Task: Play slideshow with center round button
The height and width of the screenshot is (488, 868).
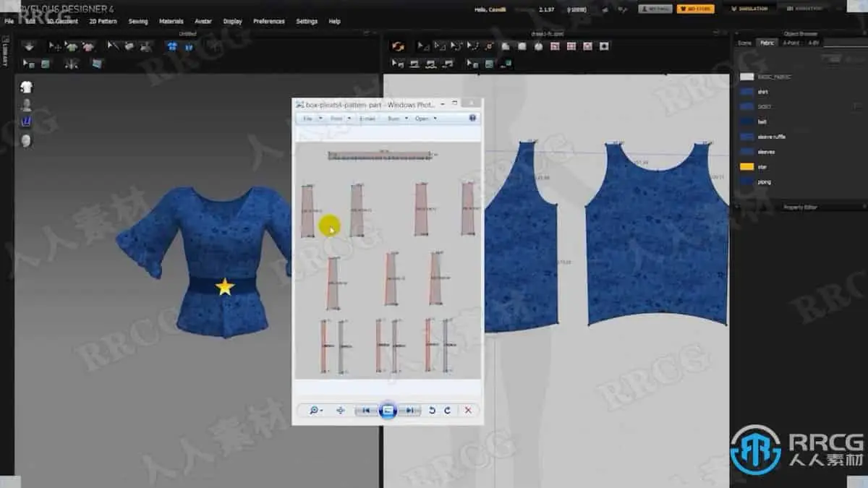Action: coord(388,410)
